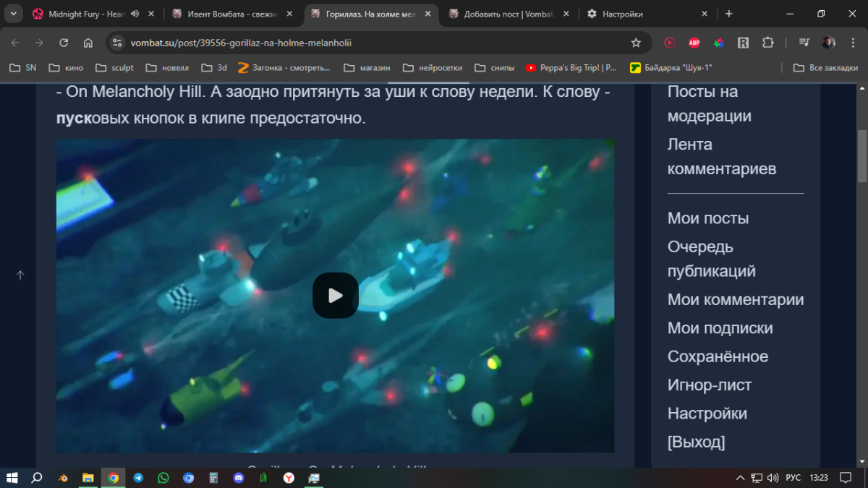
Task: Open Blender from the taskbar
Action: click(64, 478)
